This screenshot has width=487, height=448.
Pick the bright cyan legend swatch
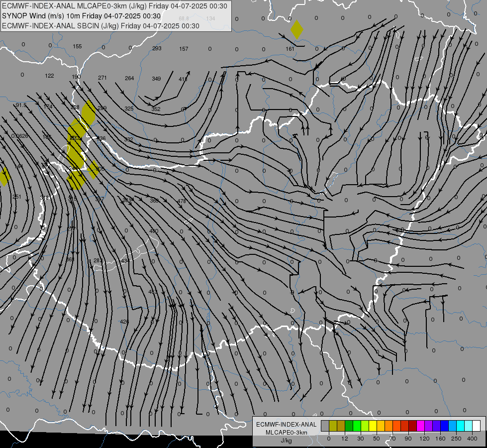click(461, 426)
